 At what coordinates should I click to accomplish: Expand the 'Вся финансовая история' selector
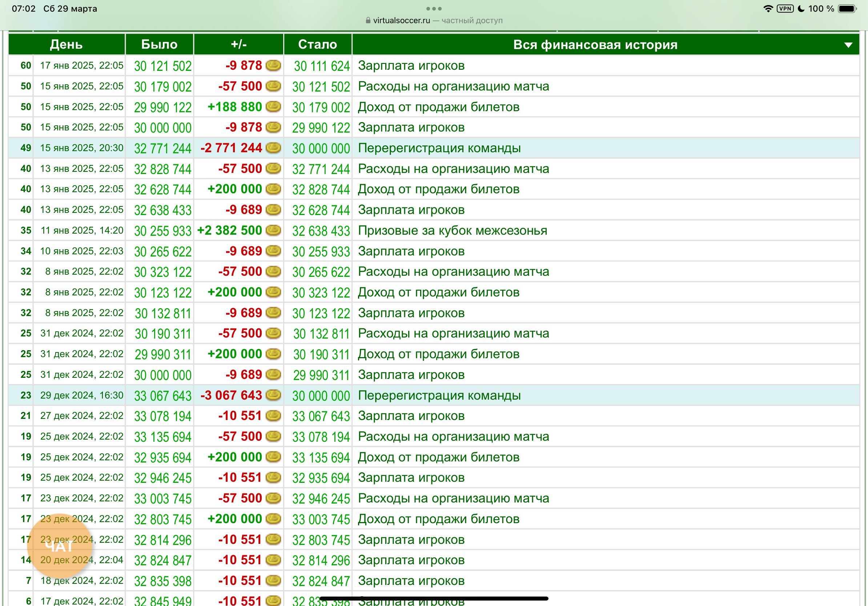pos(595,45)
